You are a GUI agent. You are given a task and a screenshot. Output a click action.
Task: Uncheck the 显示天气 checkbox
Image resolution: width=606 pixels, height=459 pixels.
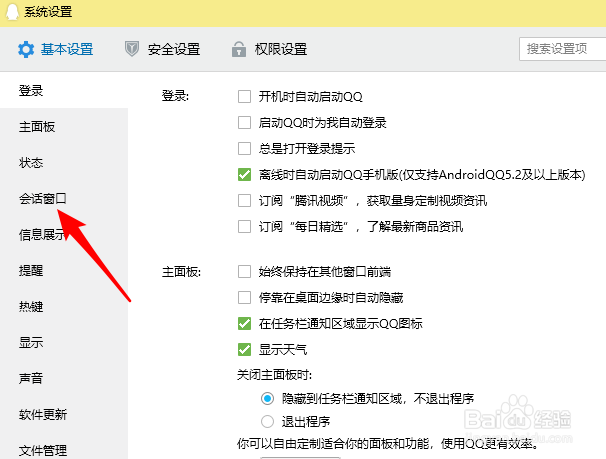244,350
